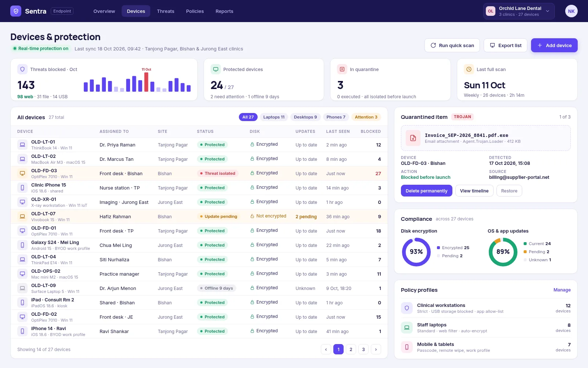
Task: Filter devices by Laptops 11
Action: pyautogui.click(x=274, y=117)
